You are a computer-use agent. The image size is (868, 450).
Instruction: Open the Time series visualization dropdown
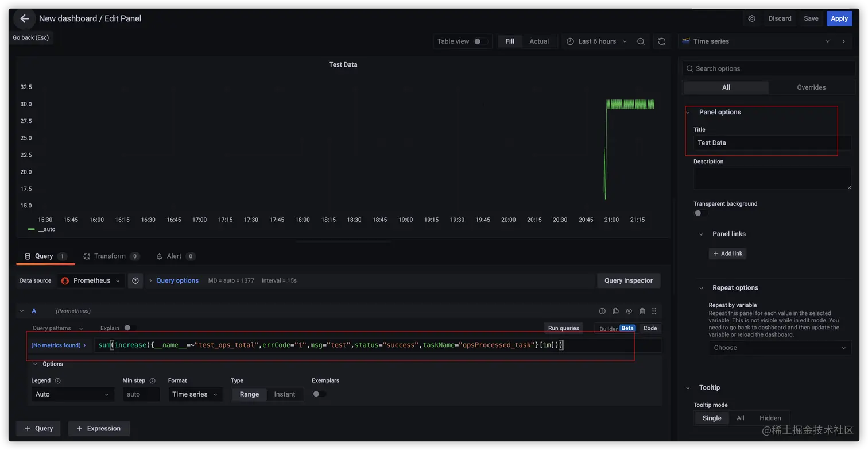coord(756,41)
